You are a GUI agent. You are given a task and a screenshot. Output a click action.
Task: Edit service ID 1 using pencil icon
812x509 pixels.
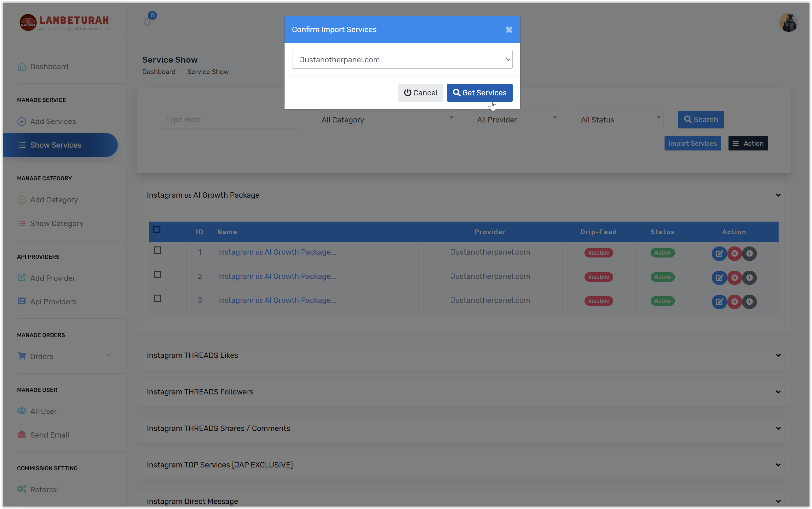[x=719, y=253]
